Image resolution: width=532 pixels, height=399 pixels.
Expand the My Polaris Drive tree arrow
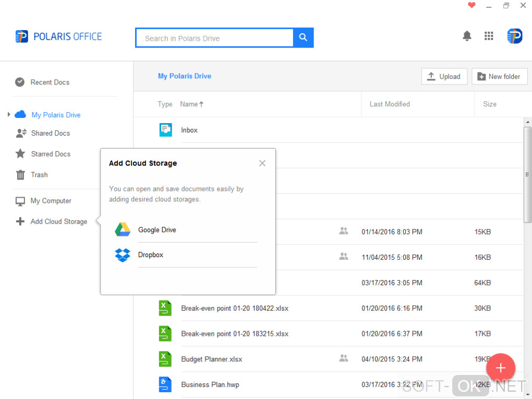tap(9, 114)
